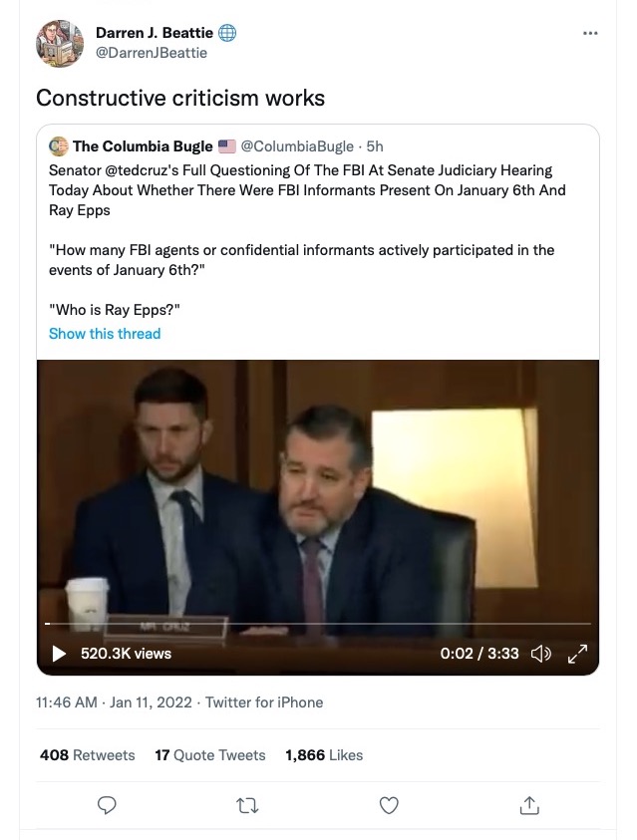The width and height of the screenshot is (637, 840).
Task: Retweet using the arrows icon
Action: pyautogui.click(x=248, y=805)
